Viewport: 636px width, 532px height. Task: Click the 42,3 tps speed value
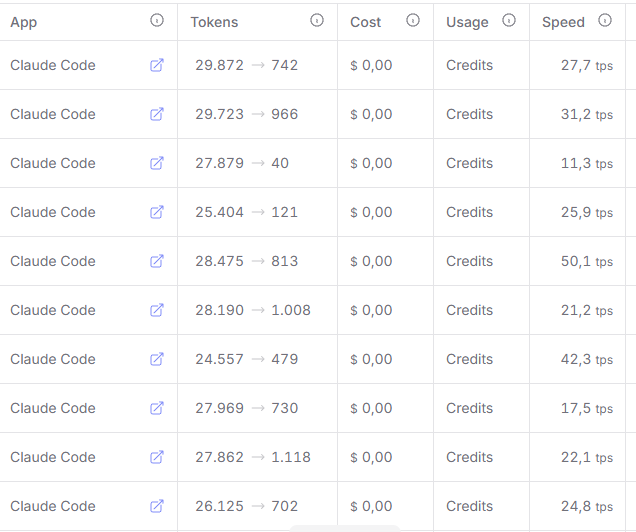click(x=587, y=360)
